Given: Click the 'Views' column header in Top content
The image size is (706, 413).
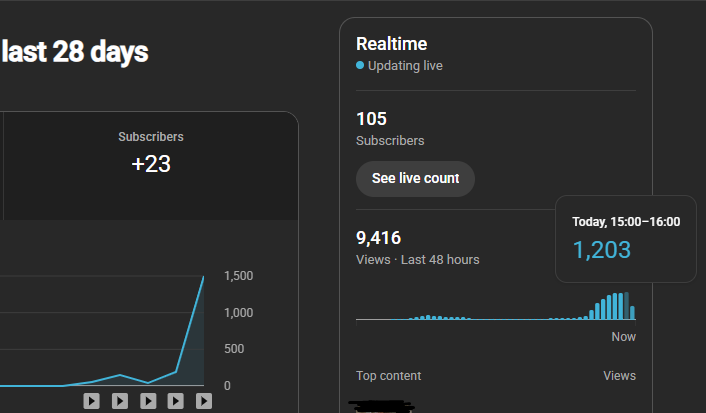Looking at the screenshot, I should [620, 376].
